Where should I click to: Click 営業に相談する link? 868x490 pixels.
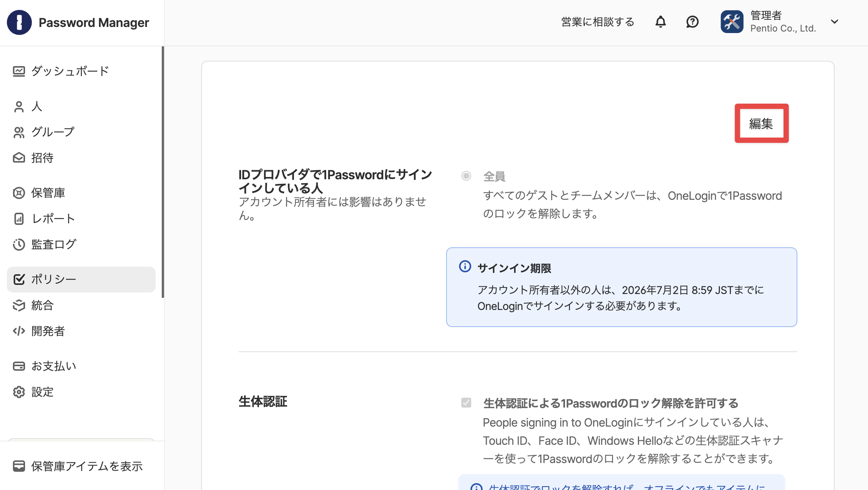point(598,22)
